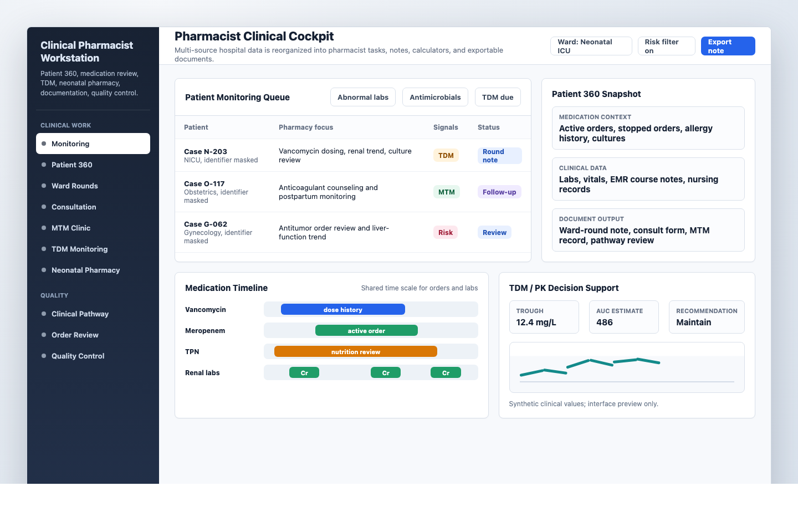Click the Export note button

tap(728, 46)
